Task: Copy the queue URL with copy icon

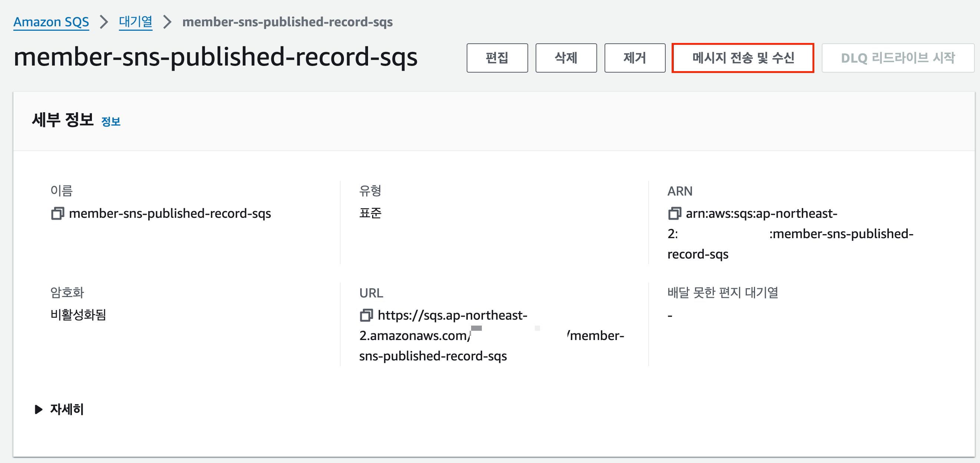Action: (x=366, y=315)
